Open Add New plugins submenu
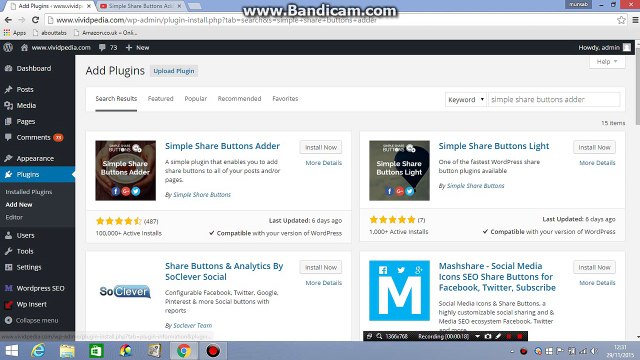Screen dimensions: 640x360 (19, 204)
